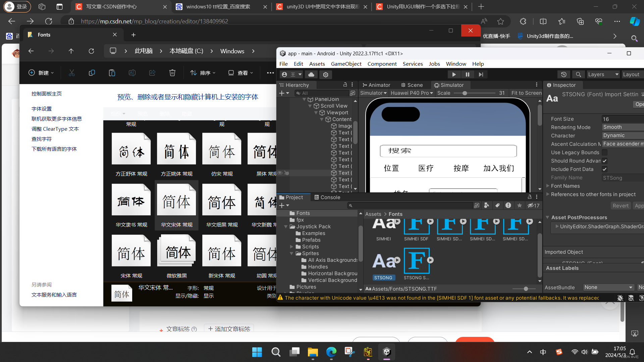Image resolution: width=644 pixels, height=362 pixels.
Task: Open the Rendering Mode dropdown set to Smooth
Action: (x=623, y=127)
